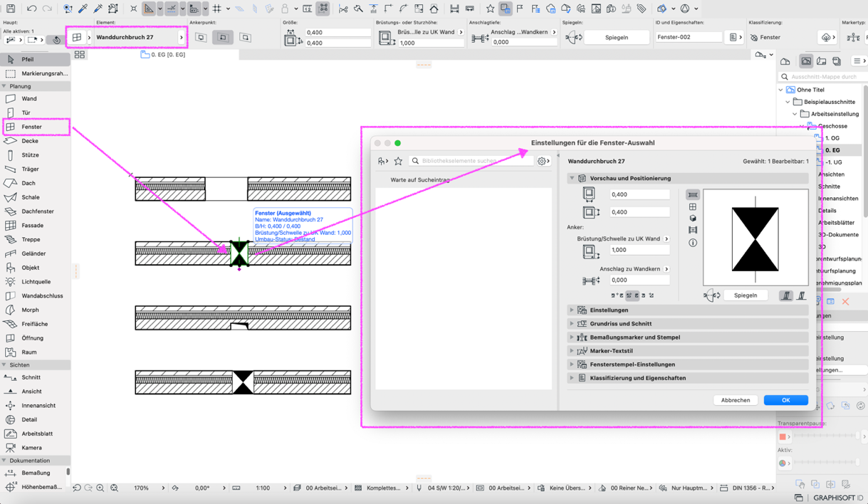Open Anschlag zu Wandkern dropdown in dialog

(666, 269)
